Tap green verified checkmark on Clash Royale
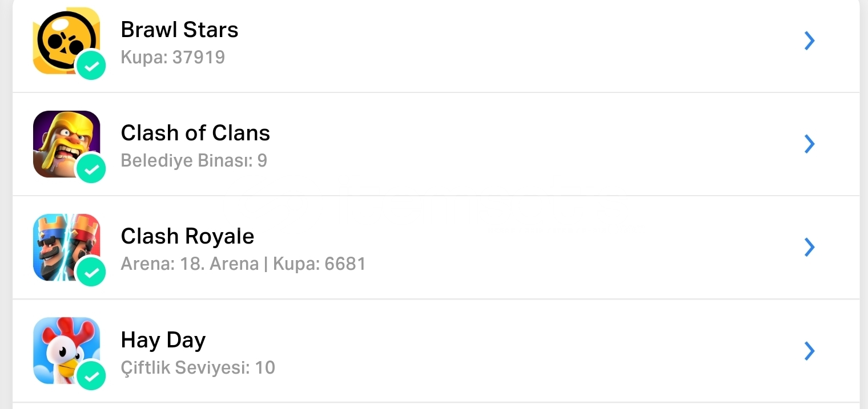 click(x=91, y=272)
